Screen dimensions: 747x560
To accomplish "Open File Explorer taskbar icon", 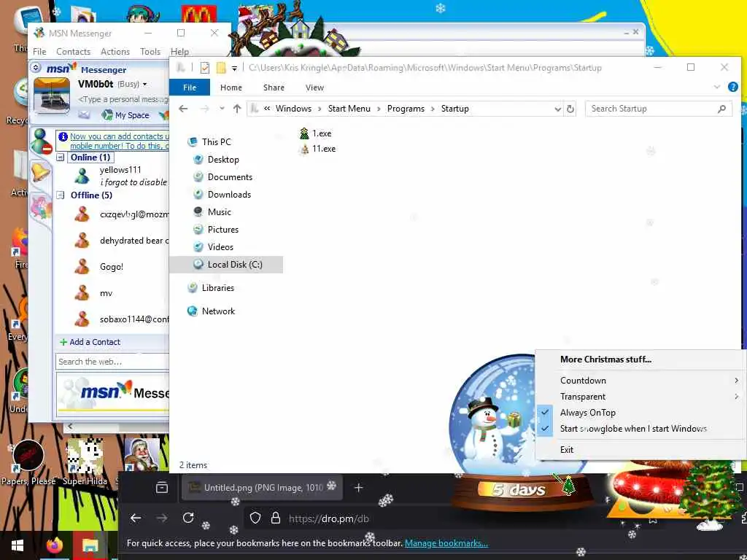I will tap(90, 545).
